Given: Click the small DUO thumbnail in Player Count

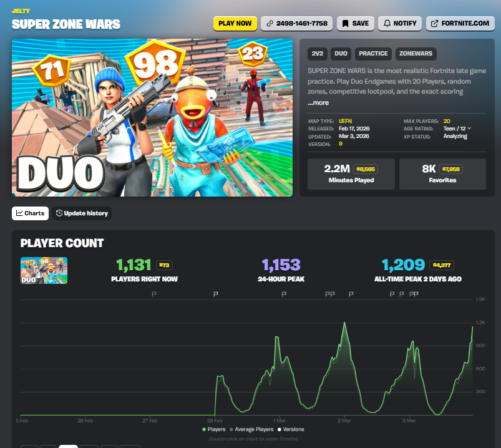Looking at the screenshot, I should (44, 270).
